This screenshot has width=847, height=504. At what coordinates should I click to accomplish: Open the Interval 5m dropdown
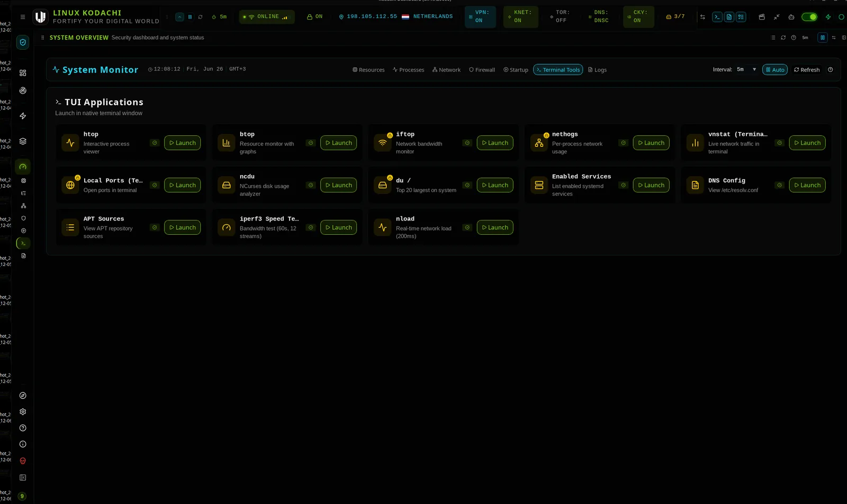pyautogui.click(x=746, y=69)
